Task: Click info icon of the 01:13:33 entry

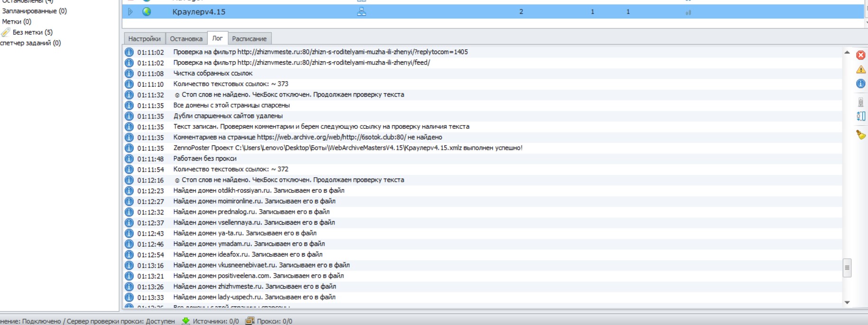Action: click(x=129, y=297)
